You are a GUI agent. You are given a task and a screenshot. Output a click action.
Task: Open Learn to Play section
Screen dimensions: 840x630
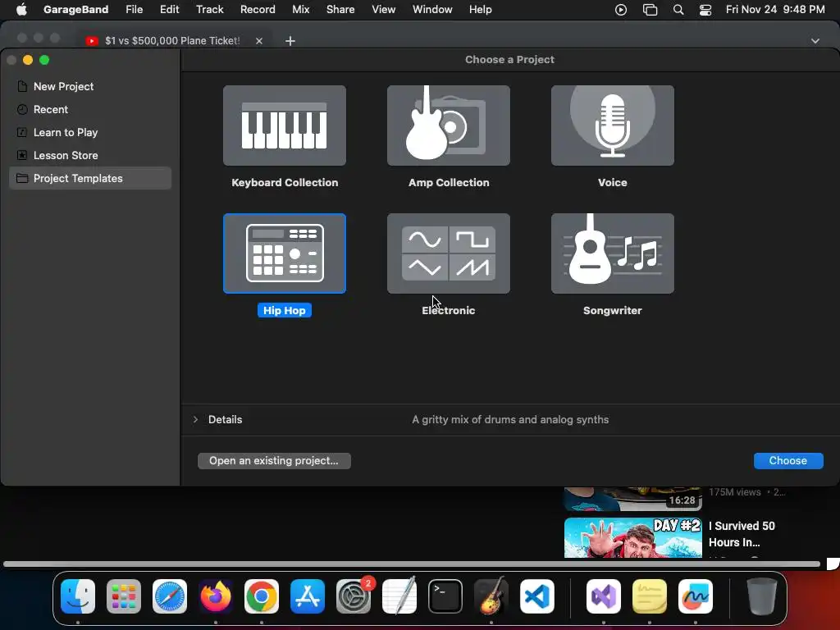click(x=90, y=132)
